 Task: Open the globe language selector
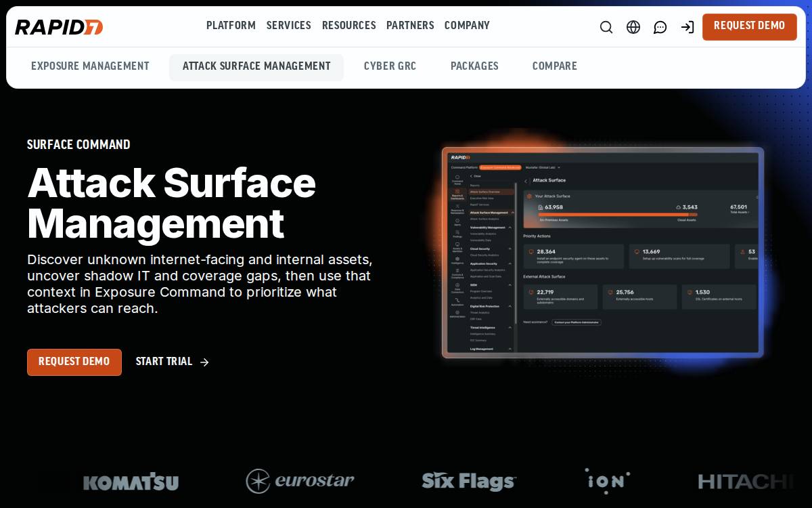pyautogui.click(x=633, y=27)
